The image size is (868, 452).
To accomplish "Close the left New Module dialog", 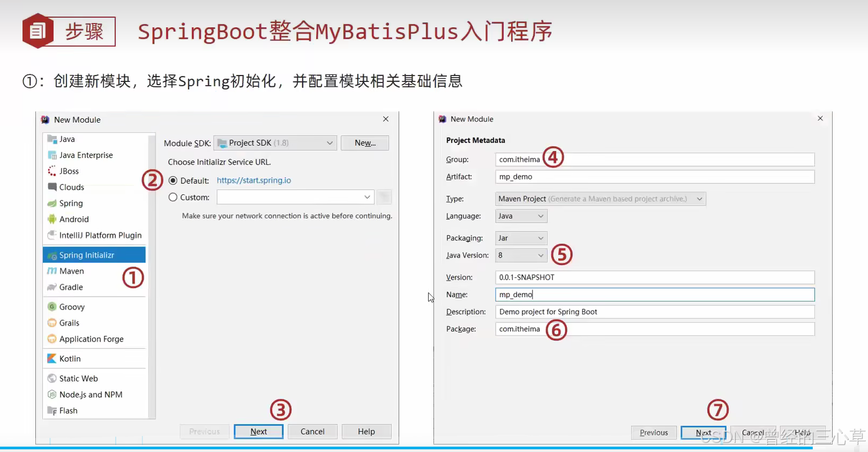I will (x=386, y=119).
